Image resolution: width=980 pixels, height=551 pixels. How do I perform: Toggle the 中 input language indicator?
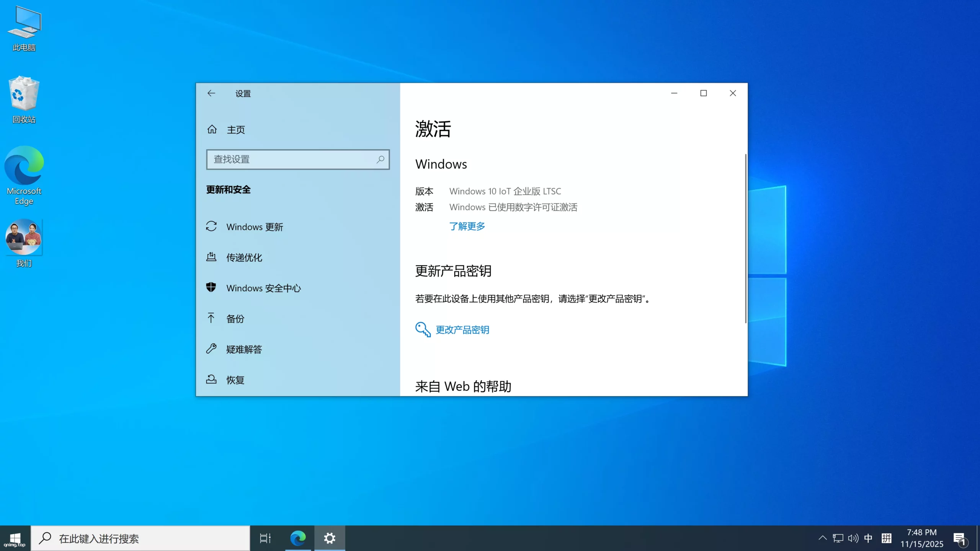868,538
